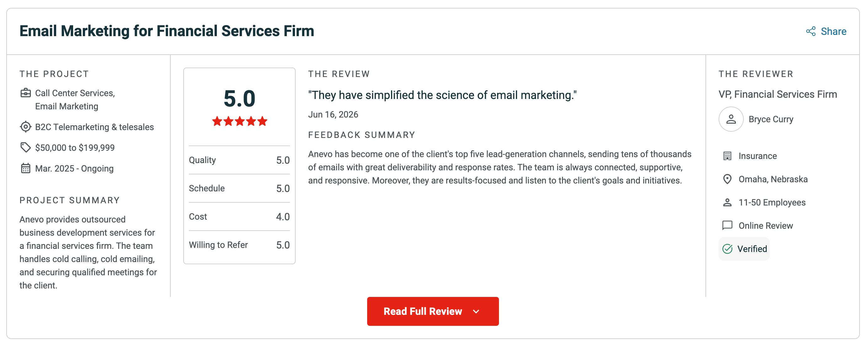
Task: Click the calendar icon by Mar. 2025
Action: point(26,168)
